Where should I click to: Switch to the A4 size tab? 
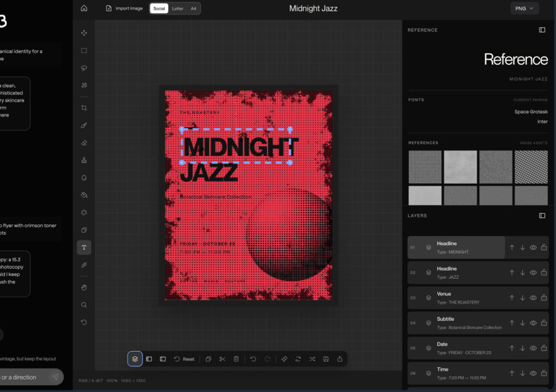point(193,8)
